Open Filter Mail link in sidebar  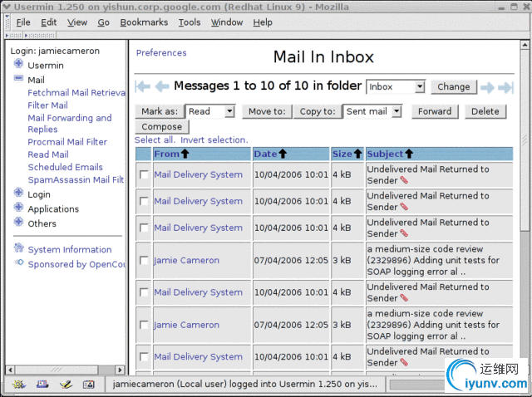[x=48, y=105]
